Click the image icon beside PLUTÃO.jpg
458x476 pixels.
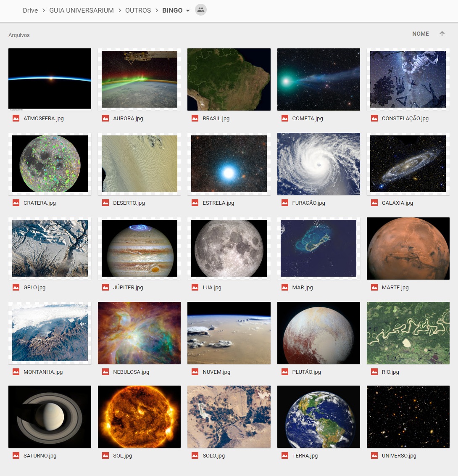tap(284, 372)
